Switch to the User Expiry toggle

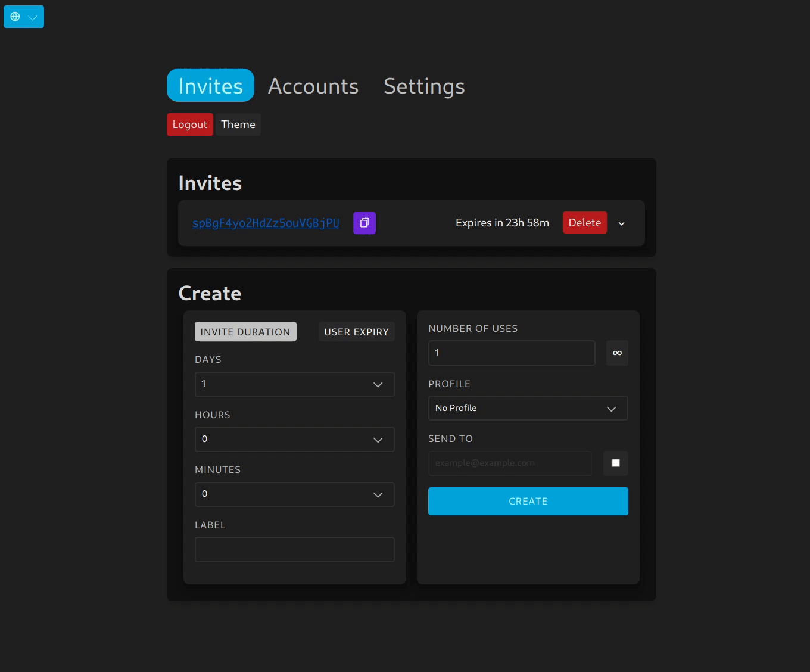pyautogui.click(x=356, y=332)
